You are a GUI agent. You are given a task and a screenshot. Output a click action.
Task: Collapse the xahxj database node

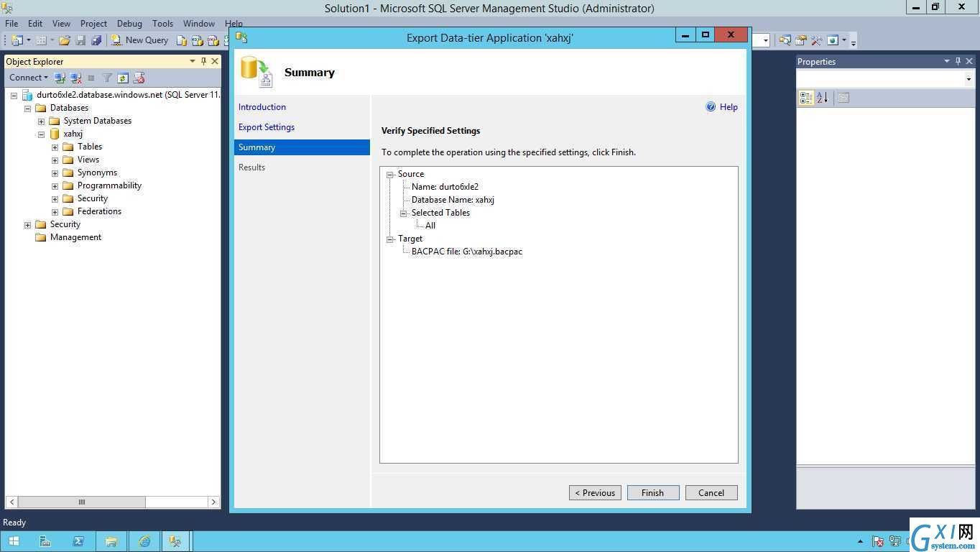[x=41, y=134]
